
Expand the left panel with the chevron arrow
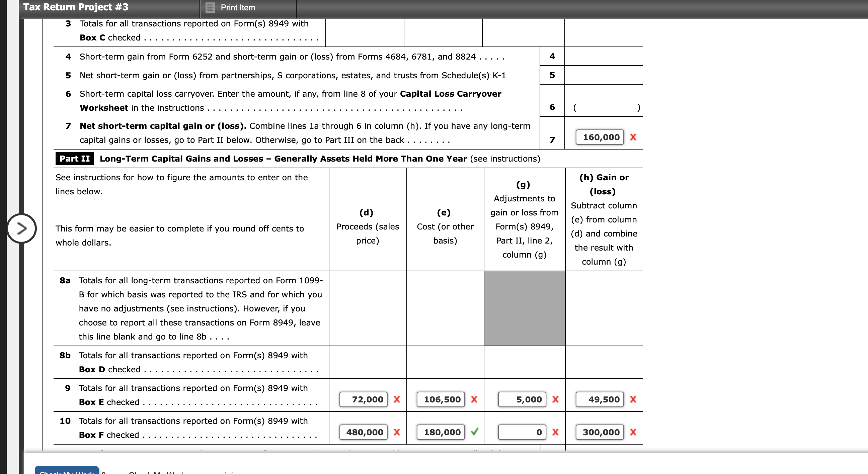point(21,228)
